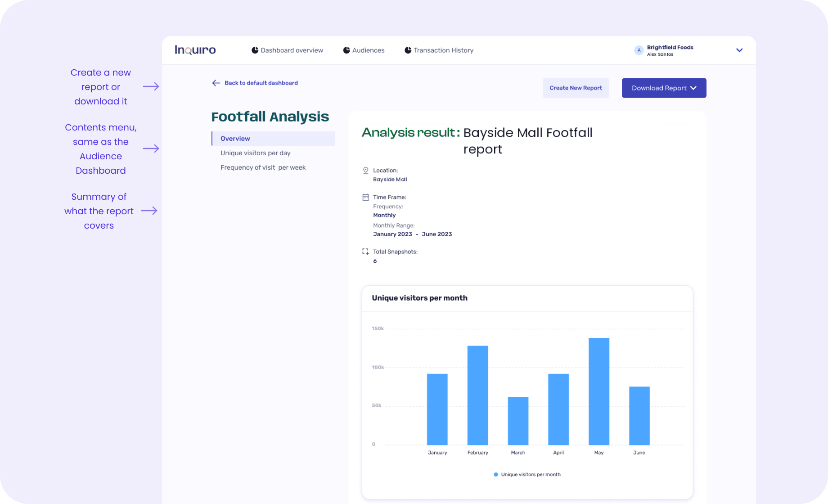Click the Footfall Analysis heading
Screen dimensions: 828x504
[270, 117]
